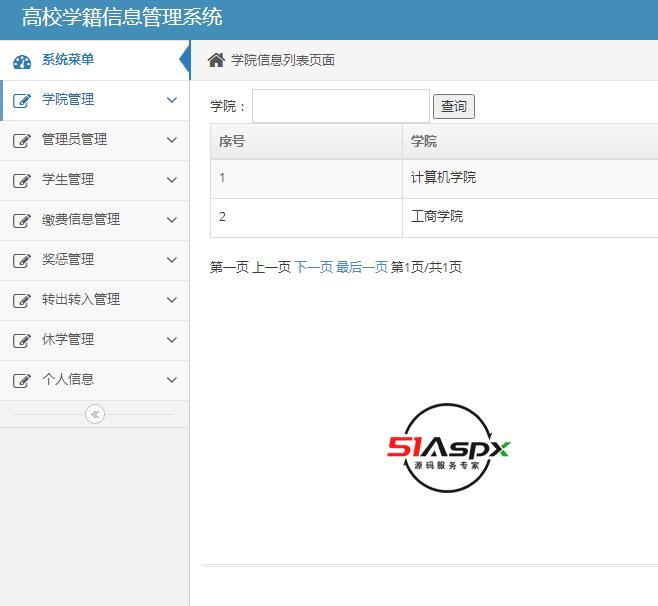Expand the 个人信息 chevron
Viewport: 658px width, 606px height.
[x=172, y=380]
